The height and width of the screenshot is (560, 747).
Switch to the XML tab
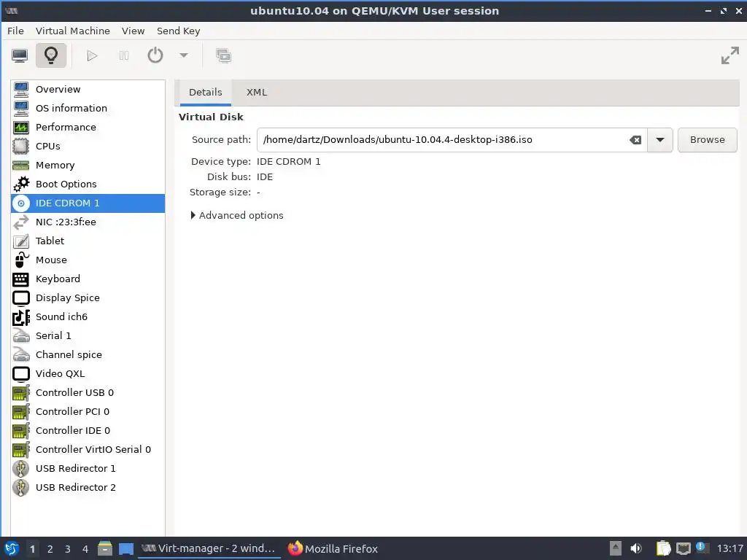click(x=256, y=93)
